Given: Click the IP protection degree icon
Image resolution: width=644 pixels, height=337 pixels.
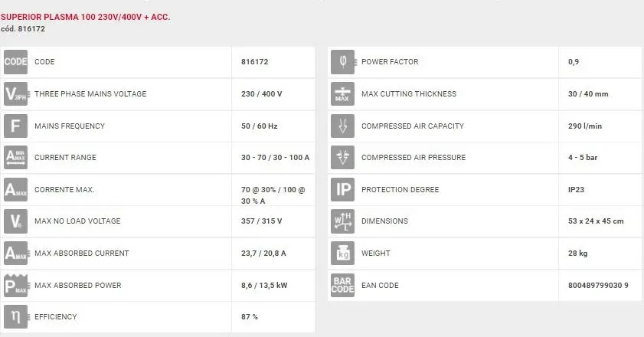Looking at the screenshot, I should tap(342, 189).
